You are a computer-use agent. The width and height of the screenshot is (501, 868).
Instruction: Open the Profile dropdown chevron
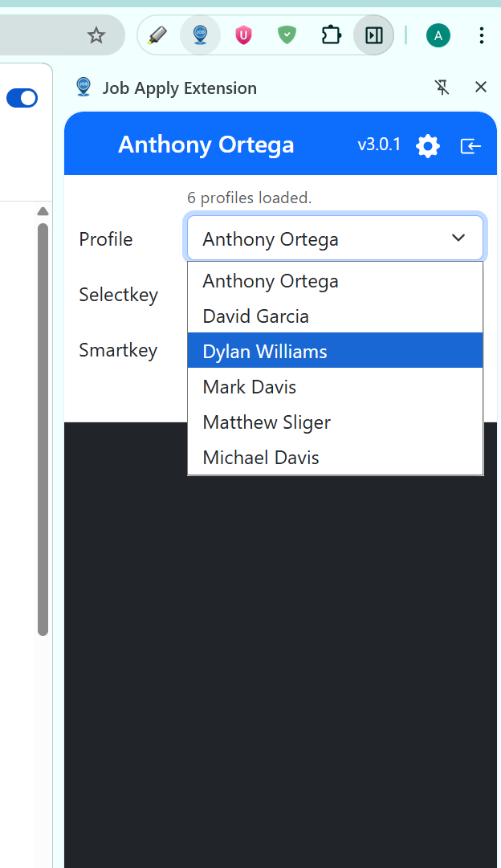pos(458,238)
